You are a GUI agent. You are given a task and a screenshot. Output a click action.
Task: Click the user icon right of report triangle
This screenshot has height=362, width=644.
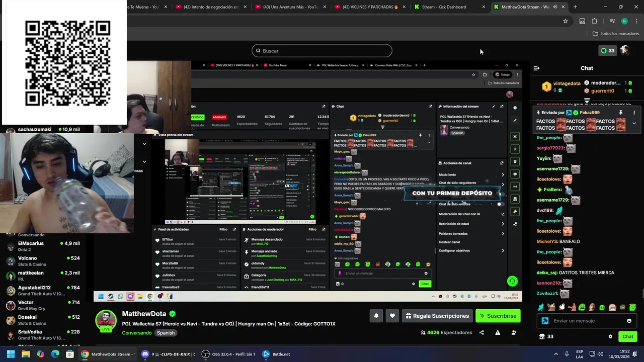point(514,332)
